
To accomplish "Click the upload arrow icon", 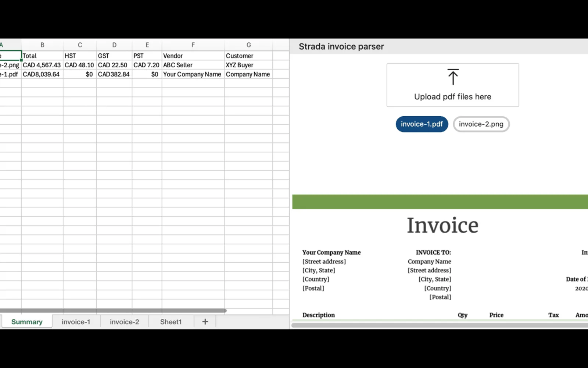I will [x=453, y=77].
